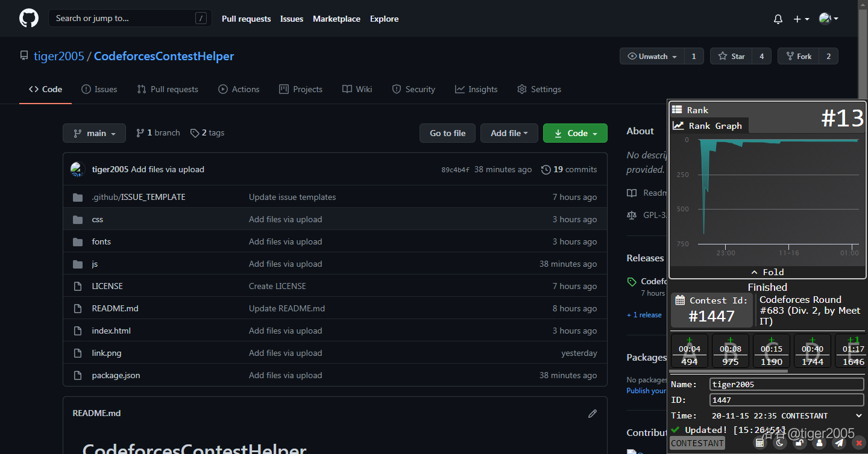The image size is (868, 454).
Task: Switch to the Projects tab
Action: click(301, 89)
